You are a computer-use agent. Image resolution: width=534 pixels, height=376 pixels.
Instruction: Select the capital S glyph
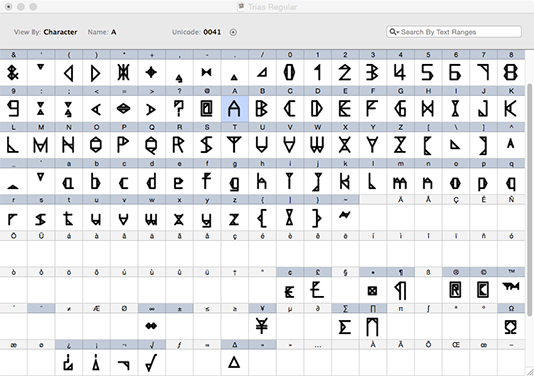(x=207, y=145)
